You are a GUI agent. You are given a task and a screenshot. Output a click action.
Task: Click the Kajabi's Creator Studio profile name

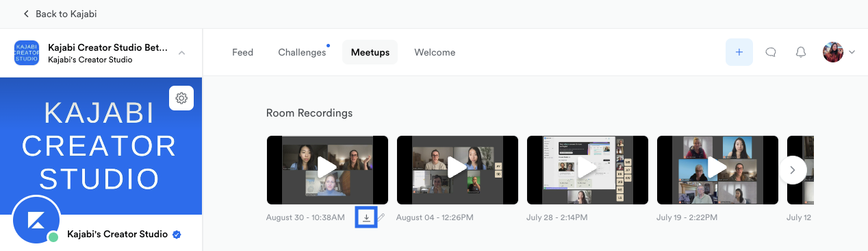click(117, 235)
